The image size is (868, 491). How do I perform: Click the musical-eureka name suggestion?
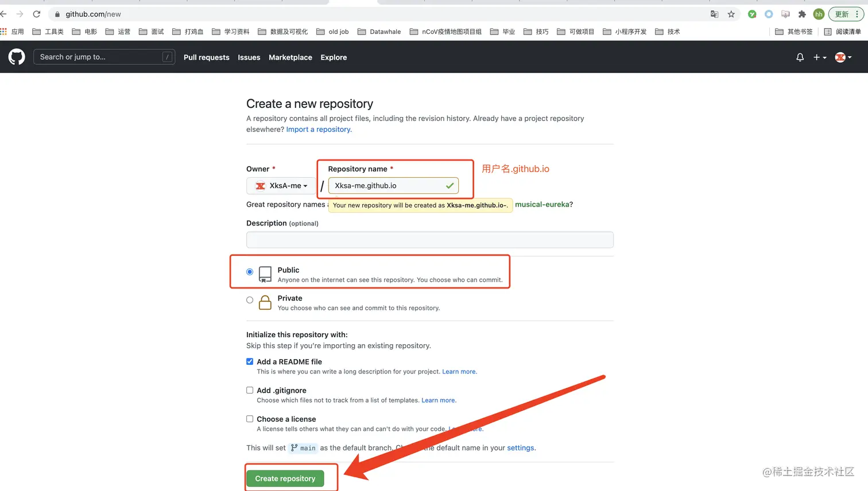(542, 204)
